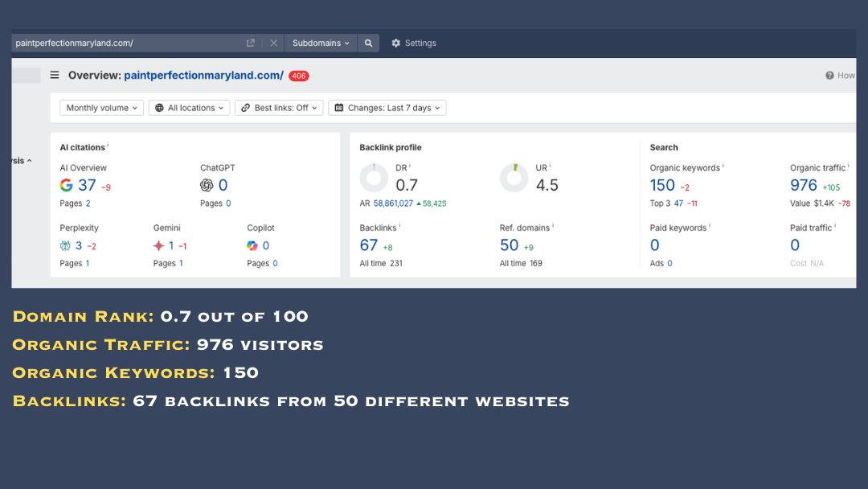This screenshot has height=489, width=868.
Task: Open the Subdomains mode dropdown
Action: pos(321,43)
